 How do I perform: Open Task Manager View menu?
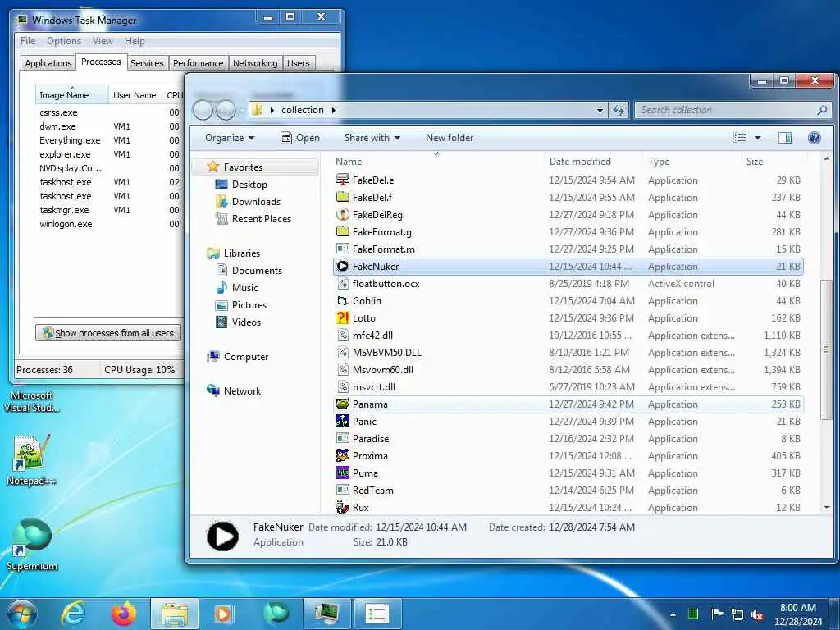tap(103, 41)
